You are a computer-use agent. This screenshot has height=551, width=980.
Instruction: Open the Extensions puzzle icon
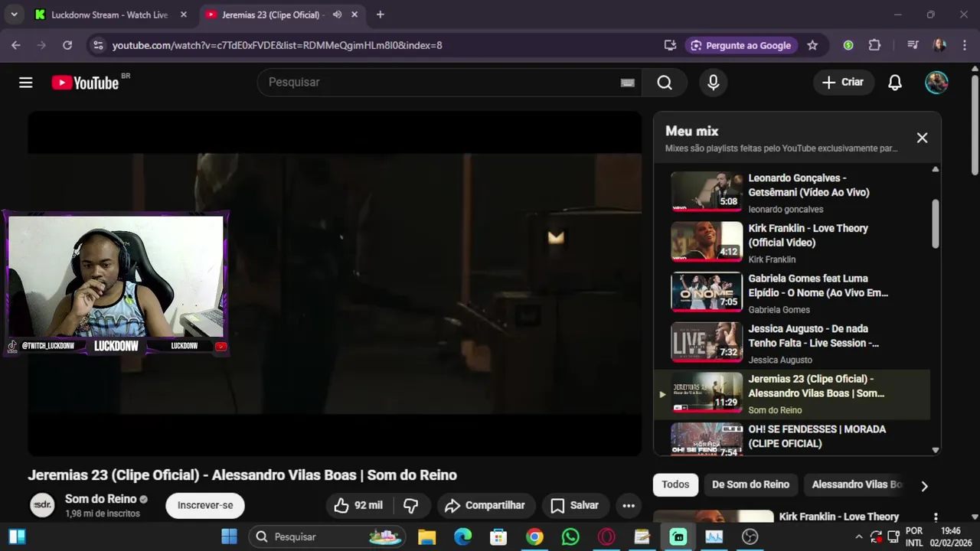coord(874,45)
